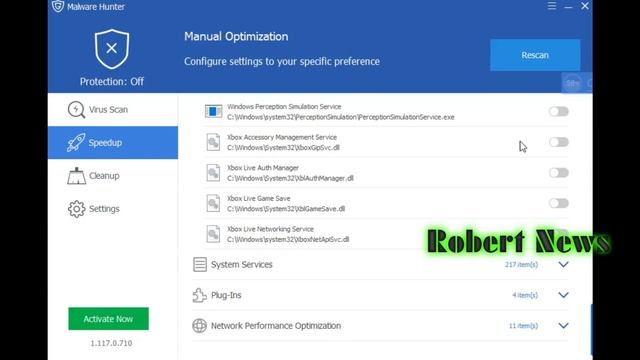This screenshot has width=640, height=360.
Task: Select Xbox Live Game Save name
Action: (259, 198)
